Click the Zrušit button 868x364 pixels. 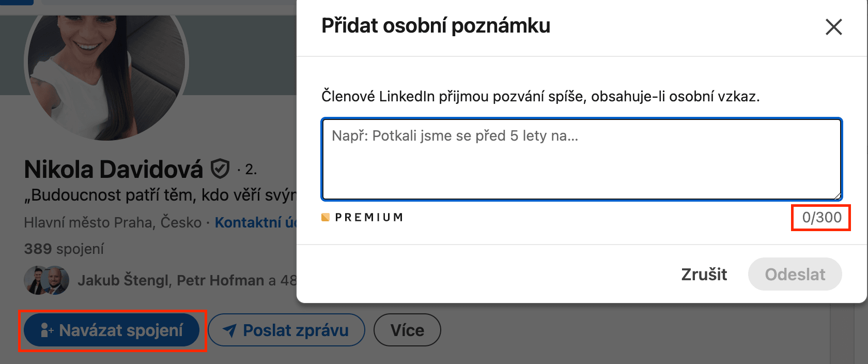tap(704, 274)
